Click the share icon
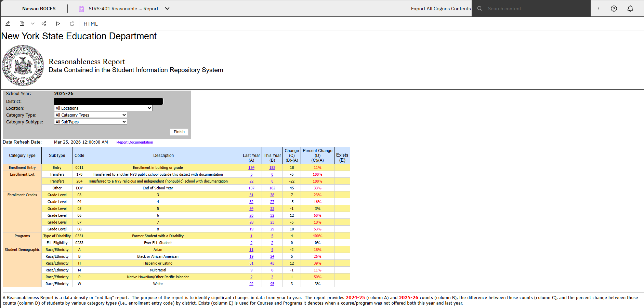644x308 pixels. (44, 24)
